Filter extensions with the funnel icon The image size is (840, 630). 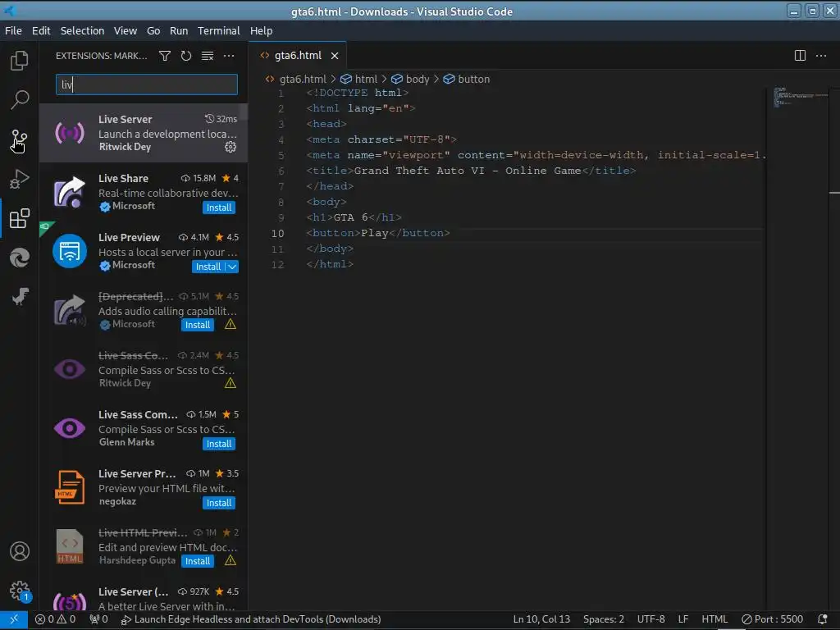[165, 56]
